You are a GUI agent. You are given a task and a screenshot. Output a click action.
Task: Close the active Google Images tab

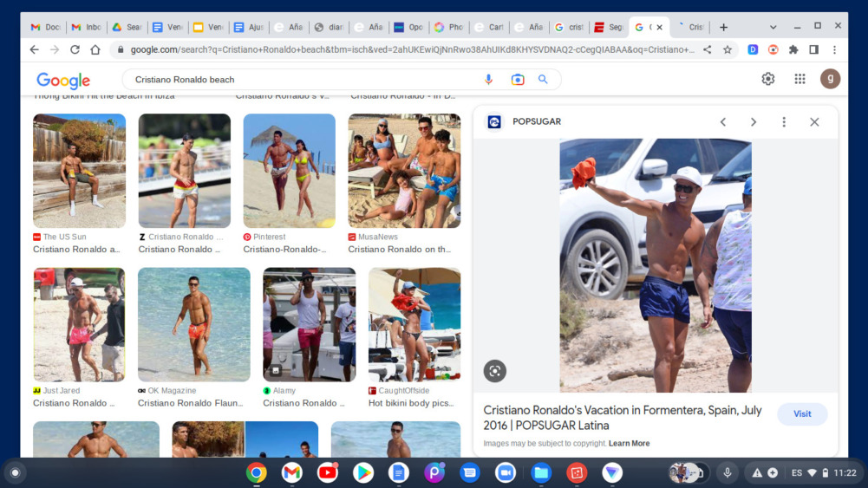tap(659, 27)
